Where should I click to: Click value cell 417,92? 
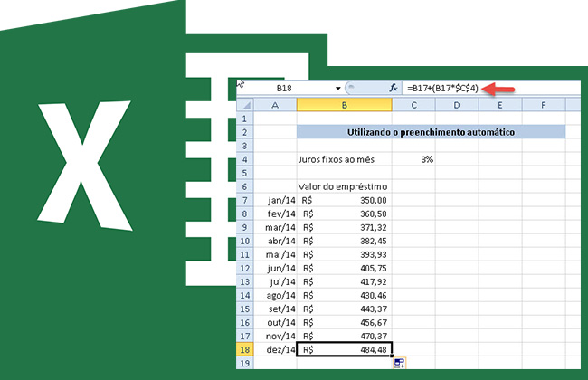coord(345,281)
